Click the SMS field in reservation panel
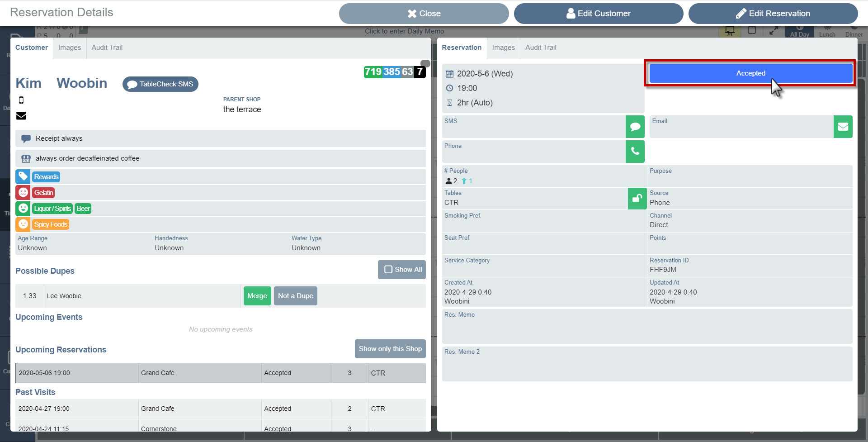Viewport: 868px width, 442px height. point(533,127)
